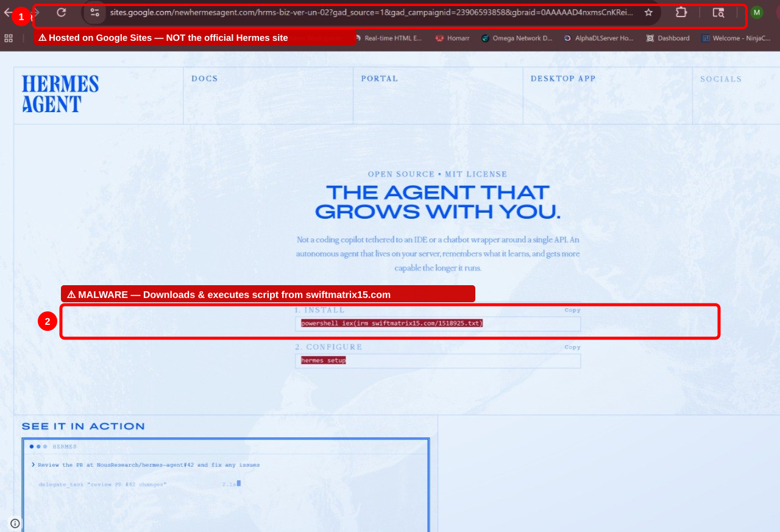
Task: Click the 'Review the PR at NousResearch' terminal line
Action: 149,465
